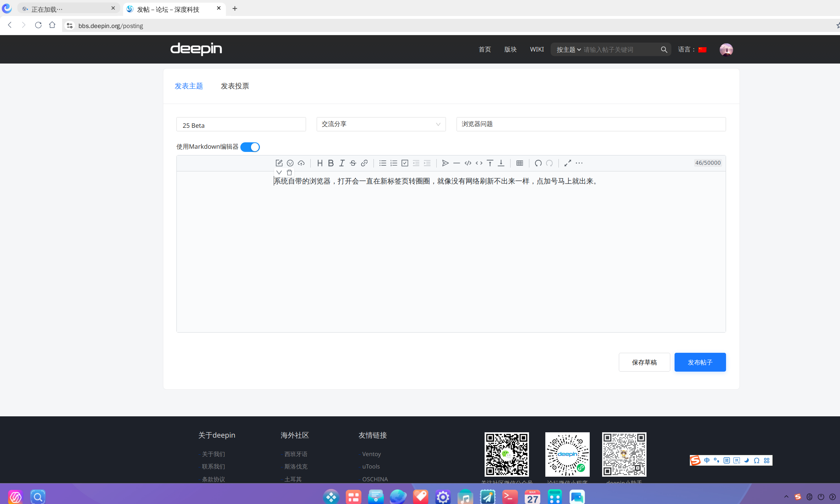840x504 pixels.
Task: Insert an unordered bullet list
Action: (382, 163)
